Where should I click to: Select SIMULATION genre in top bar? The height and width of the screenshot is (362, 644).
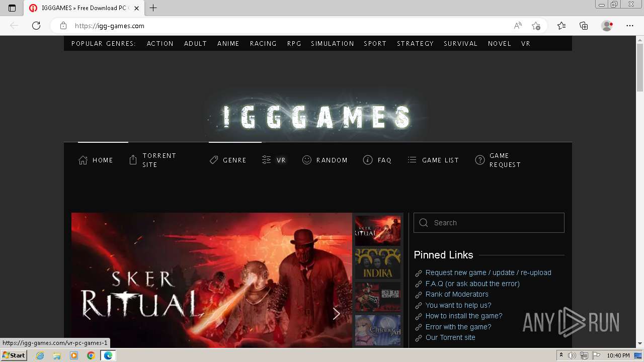(333, 44)
